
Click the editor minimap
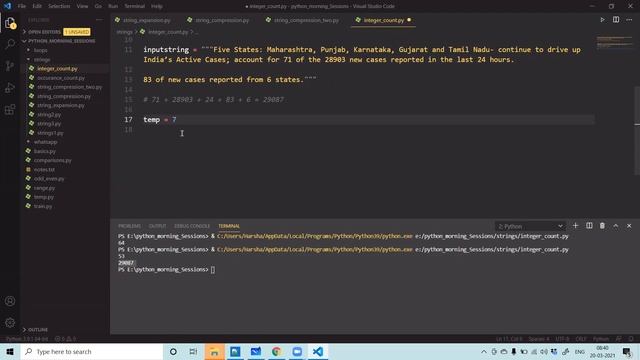tap(614, 42)
